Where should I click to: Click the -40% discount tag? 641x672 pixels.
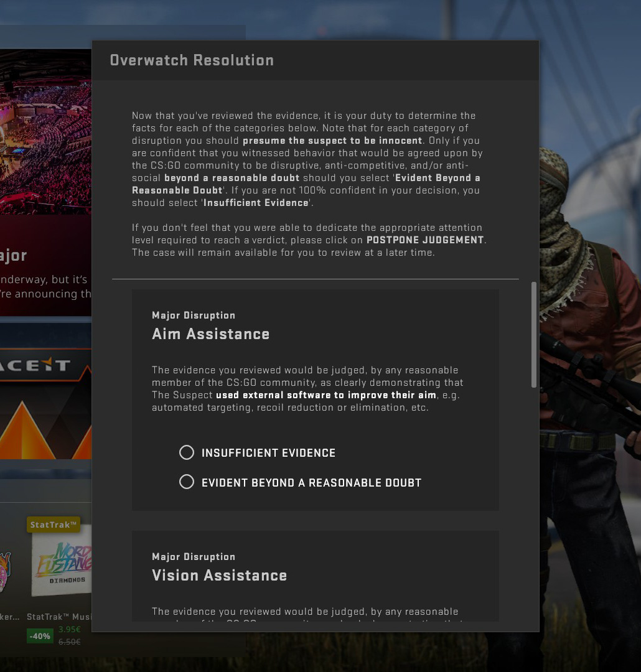click(x=40, y=636)
